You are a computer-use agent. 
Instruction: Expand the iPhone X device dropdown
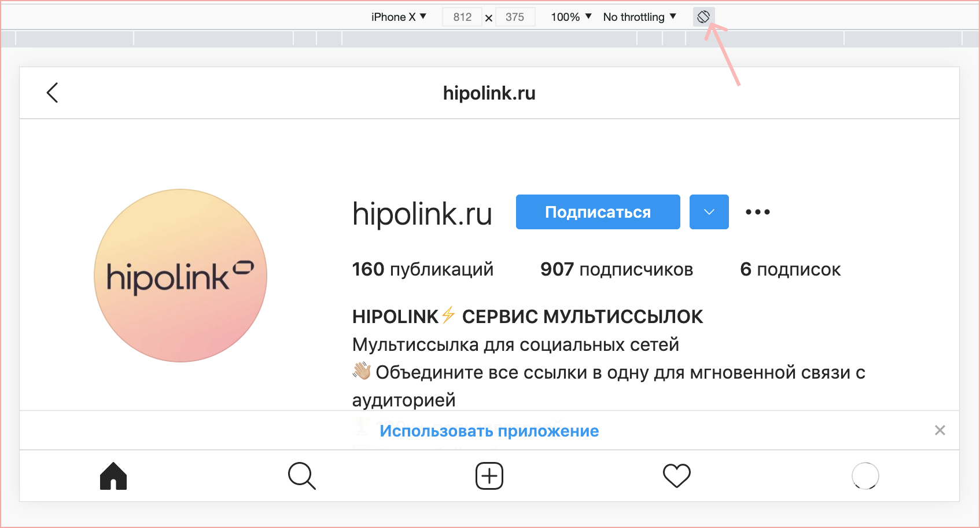pos(399,17)
